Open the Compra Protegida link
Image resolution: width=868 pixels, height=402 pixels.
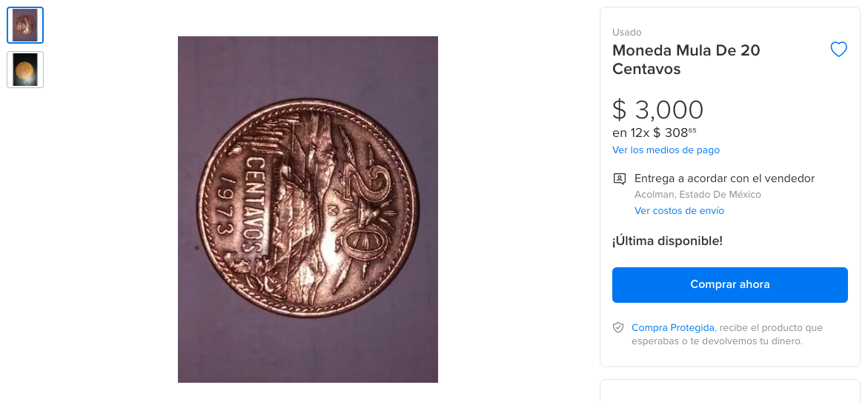click(x=672, y=327)
